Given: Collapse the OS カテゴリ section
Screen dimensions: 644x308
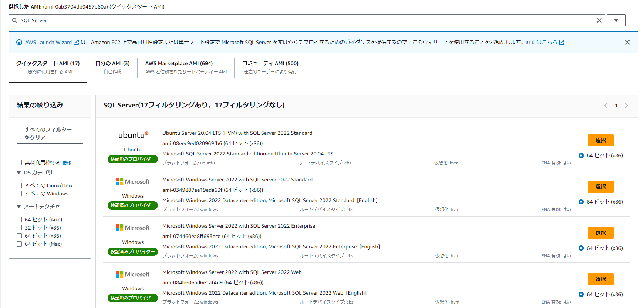Looking at the screenshot, I should 19,173.
